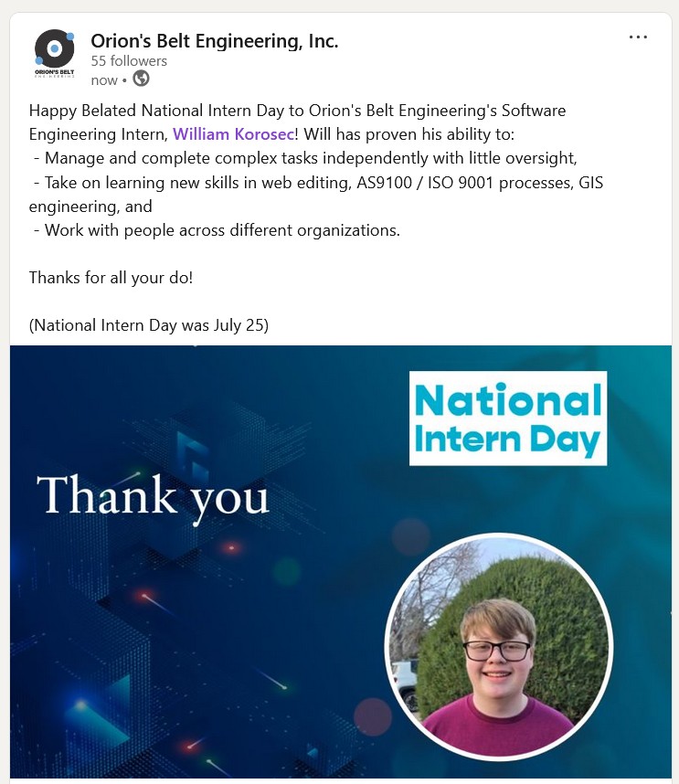
Task: Open William Korosec's tagged profile link
Action: 233,134
